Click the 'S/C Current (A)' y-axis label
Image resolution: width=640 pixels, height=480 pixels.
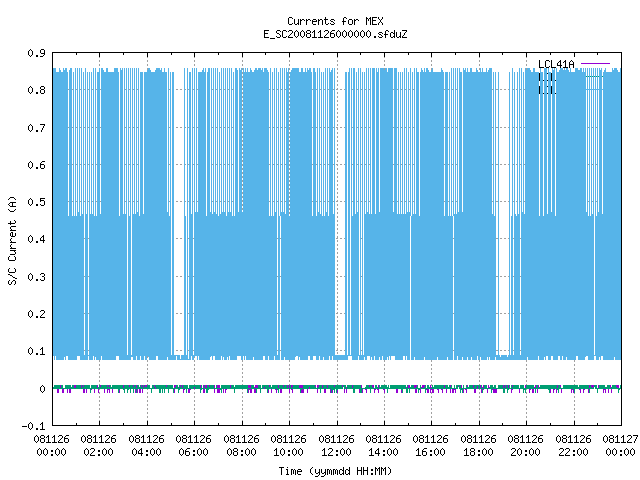point(12,241)
